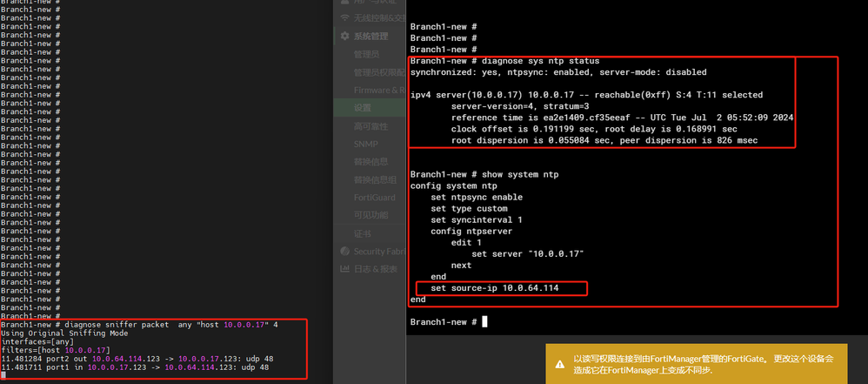The image size is (868, 384).
Task: Open 可见功能 submenu item
Action: coord(370,215)
